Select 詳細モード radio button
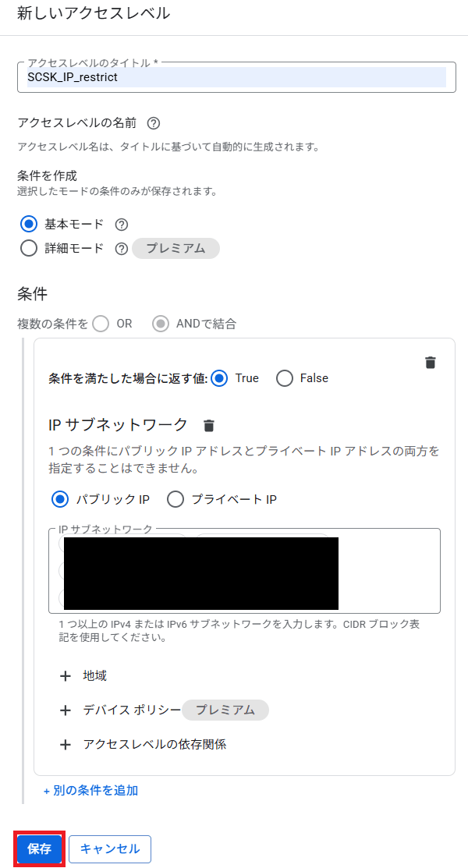 (29, 249)
